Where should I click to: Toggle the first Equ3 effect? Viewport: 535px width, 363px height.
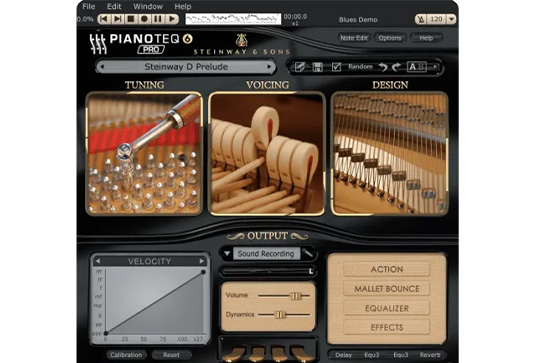[x=372, y=355]
